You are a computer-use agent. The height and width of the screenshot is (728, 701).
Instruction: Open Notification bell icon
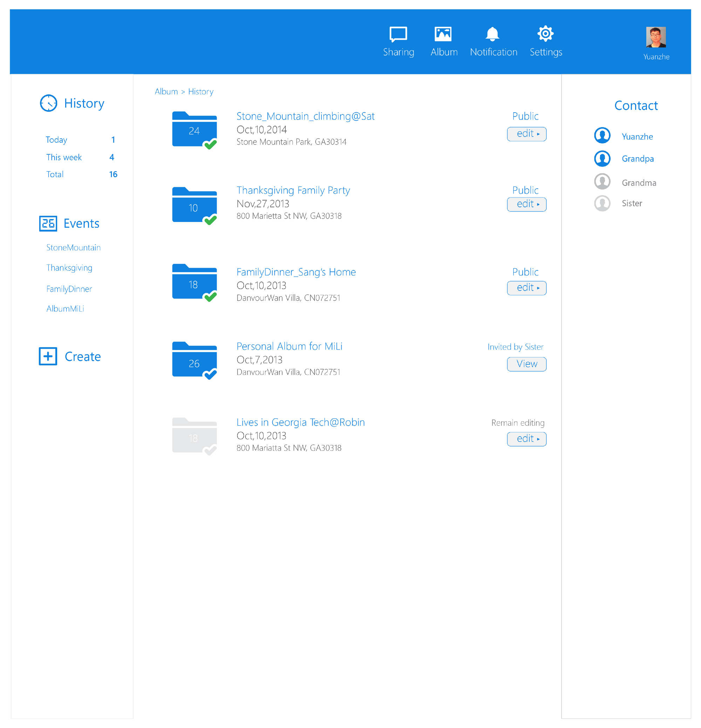(492, 34)
